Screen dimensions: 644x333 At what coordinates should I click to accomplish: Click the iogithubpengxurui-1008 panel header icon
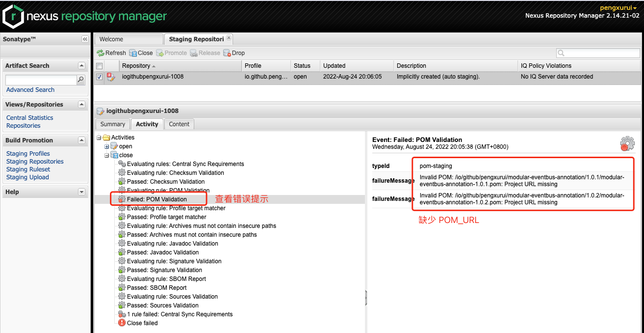point(101,111)
